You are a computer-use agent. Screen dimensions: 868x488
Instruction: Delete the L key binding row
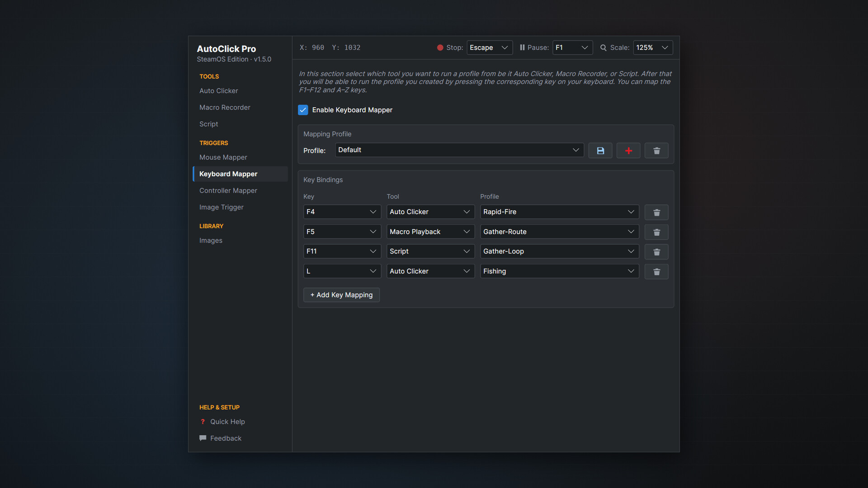(656, 272)
